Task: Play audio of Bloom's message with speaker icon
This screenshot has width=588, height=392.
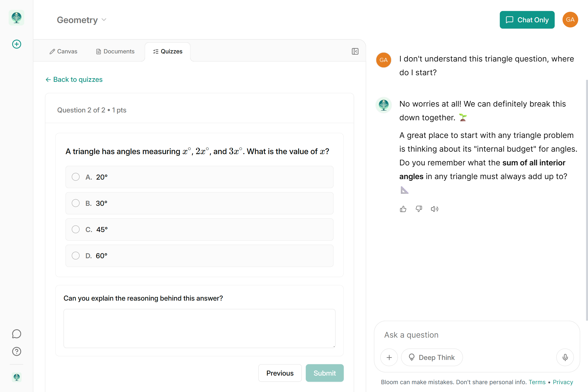Action: [434, 209]
